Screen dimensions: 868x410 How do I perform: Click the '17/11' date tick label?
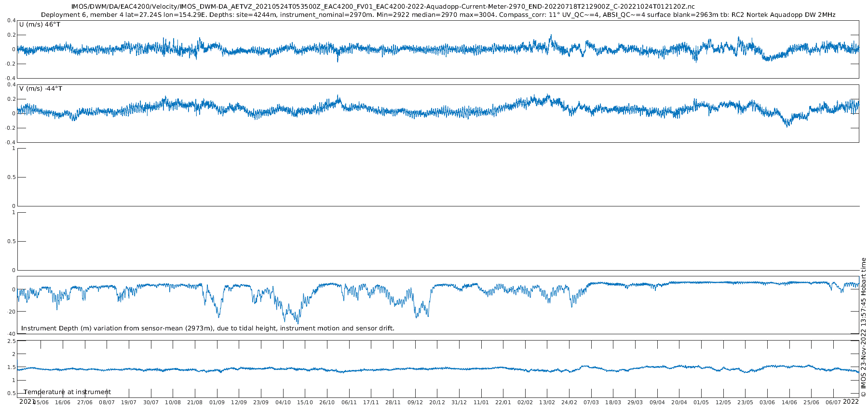point(371,402)
